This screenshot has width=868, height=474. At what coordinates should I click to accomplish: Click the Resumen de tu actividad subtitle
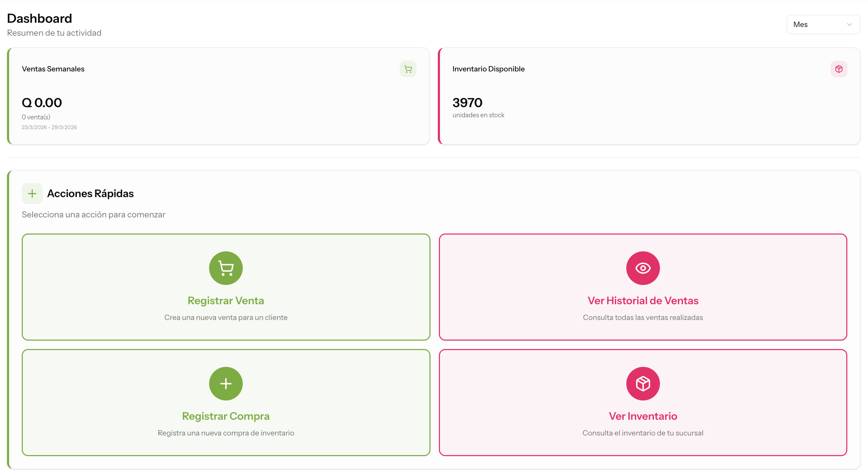[x=54, y=33]
